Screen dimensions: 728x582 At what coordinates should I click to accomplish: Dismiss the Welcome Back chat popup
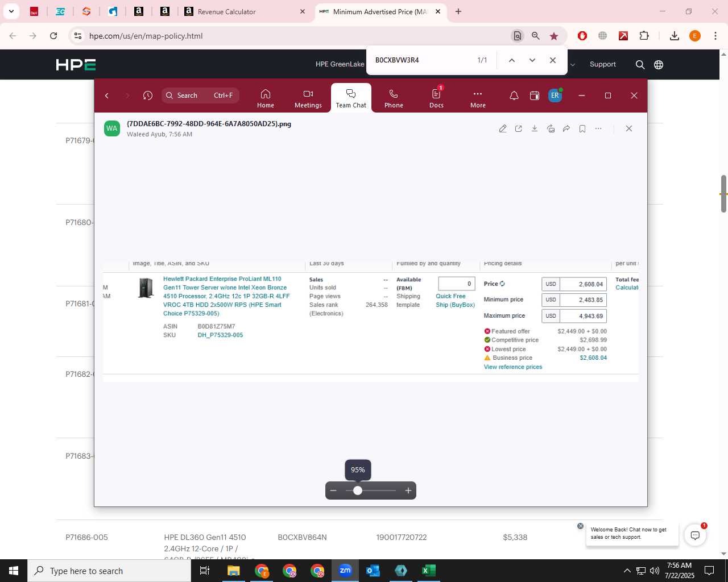click(580, 526)
